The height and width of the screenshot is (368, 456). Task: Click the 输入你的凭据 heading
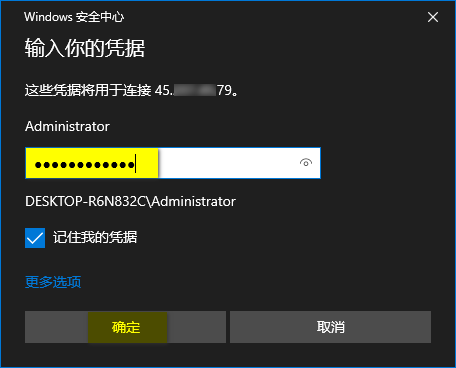click(x=85, y=48)
